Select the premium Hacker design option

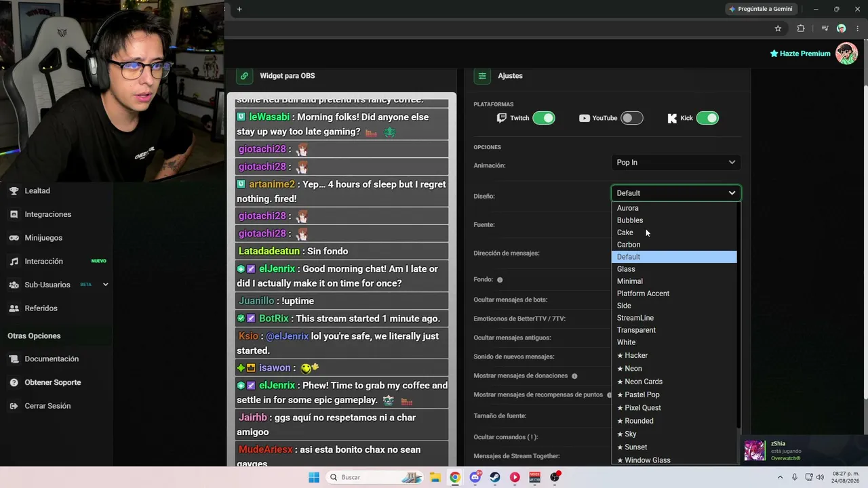(674, 356)
